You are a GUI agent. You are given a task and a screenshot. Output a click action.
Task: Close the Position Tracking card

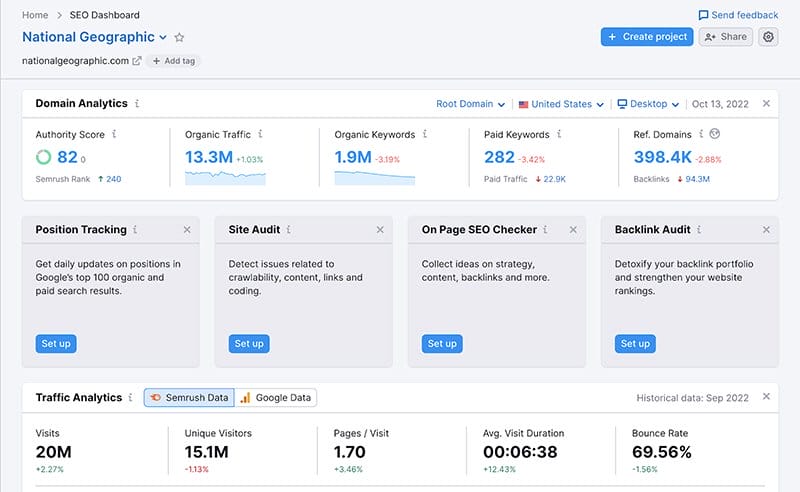click(187, 230)
